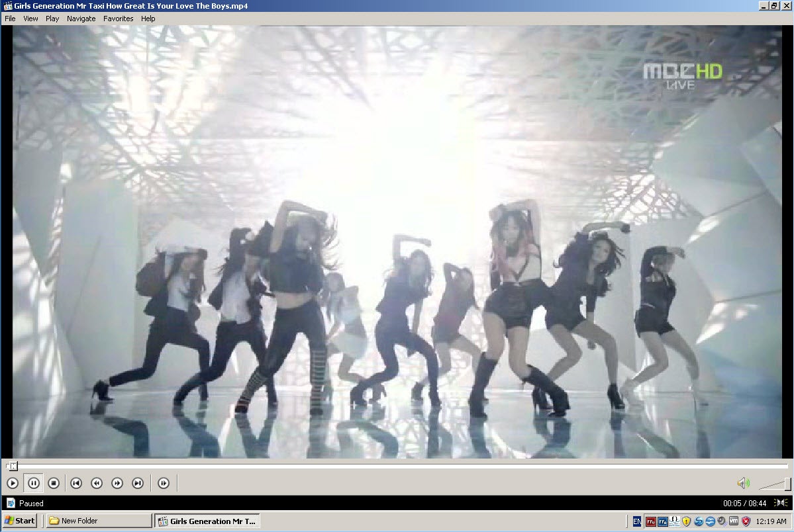
Task: Click the OpenOffice Quickstarter tray icon
Action: click(x=711, y=521)
